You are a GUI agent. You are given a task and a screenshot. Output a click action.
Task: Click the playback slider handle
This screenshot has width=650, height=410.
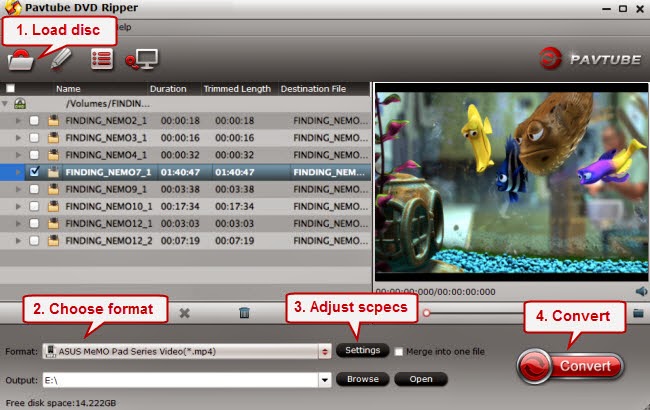[427, 313]
